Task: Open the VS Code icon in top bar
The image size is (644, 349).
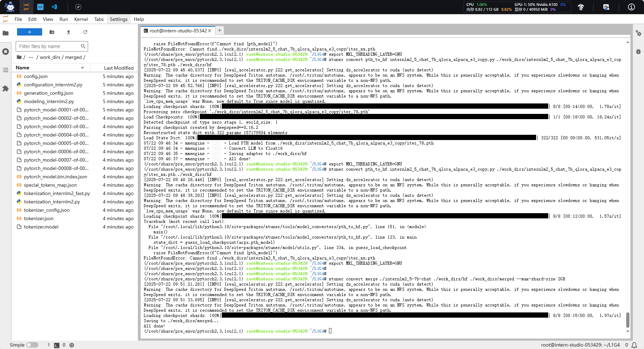Action: 54,7
